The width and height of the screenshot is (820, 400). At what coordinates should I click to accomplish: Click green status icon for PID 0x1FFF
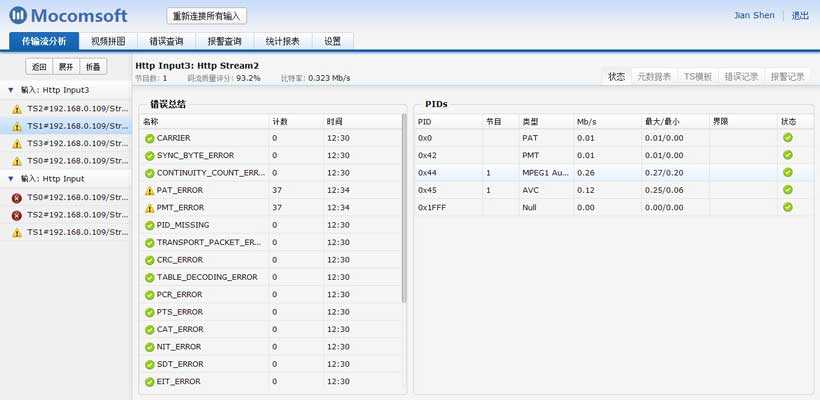788,207
